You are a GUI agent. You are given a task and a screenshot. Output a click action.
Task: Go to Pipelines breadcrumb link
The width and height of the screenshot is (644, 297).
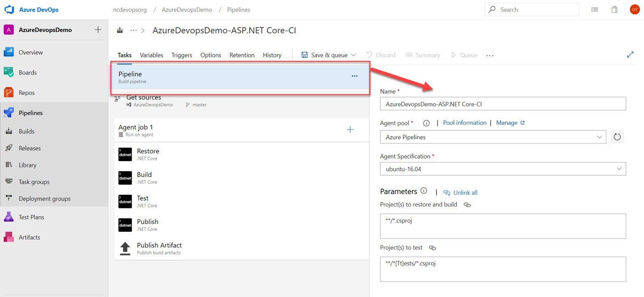[239, 10]
